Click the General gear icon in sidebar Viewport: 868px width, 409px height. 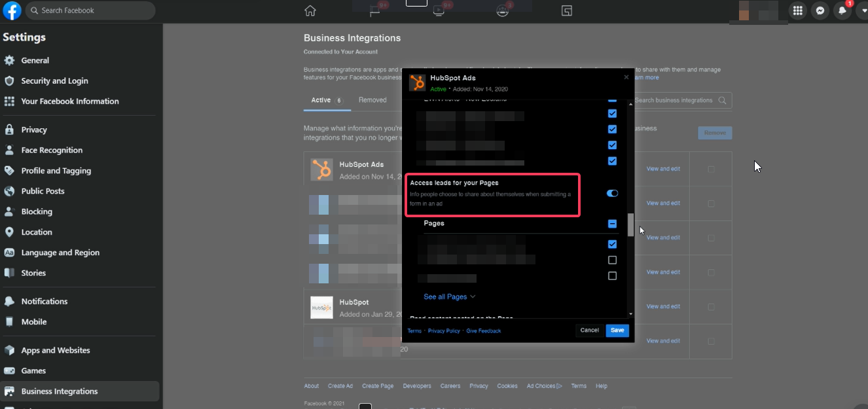click(9, 60)
